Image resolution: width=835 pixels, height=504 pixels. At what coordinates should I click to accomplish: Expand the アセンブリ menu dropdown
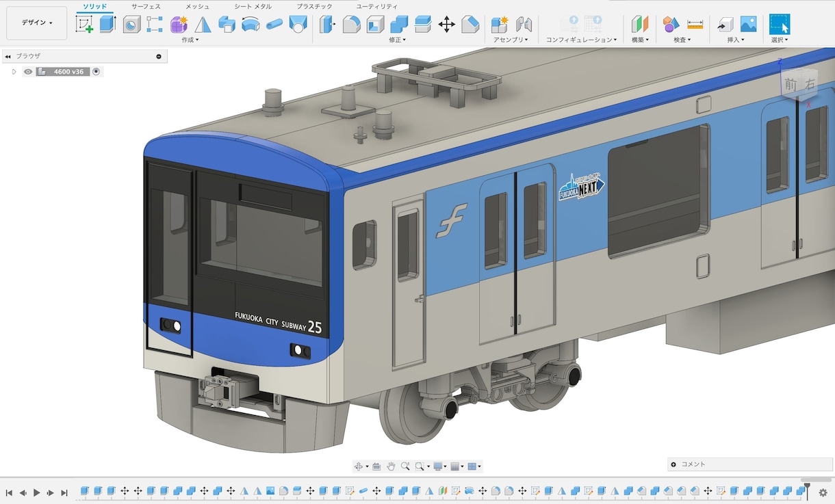click(511, 40)
